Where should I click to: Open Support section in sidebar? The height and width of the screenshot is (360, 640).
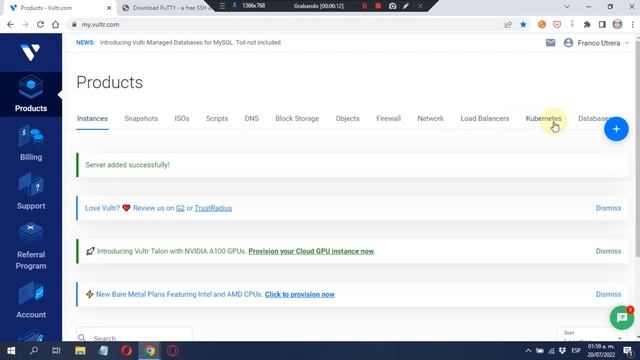click(x=31, y=192)
